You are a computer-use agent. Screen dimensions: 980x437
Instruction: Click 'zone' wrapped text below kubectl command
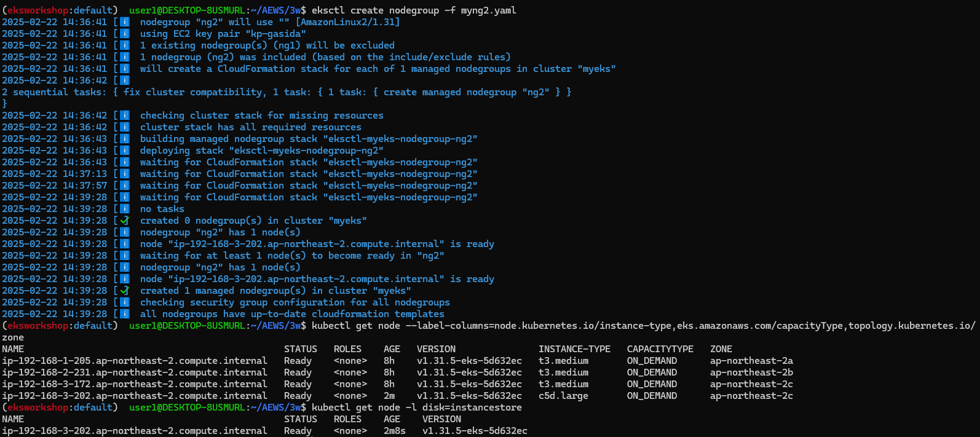(13, 337)
